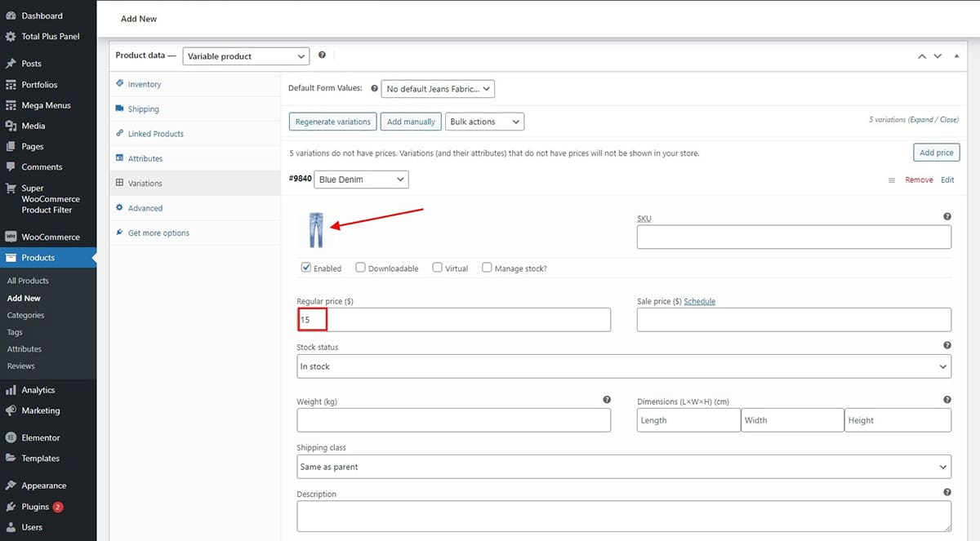Open the Same as parent shipping class dropdown
This screenshot has height=541, width=980.
point(624,467)
